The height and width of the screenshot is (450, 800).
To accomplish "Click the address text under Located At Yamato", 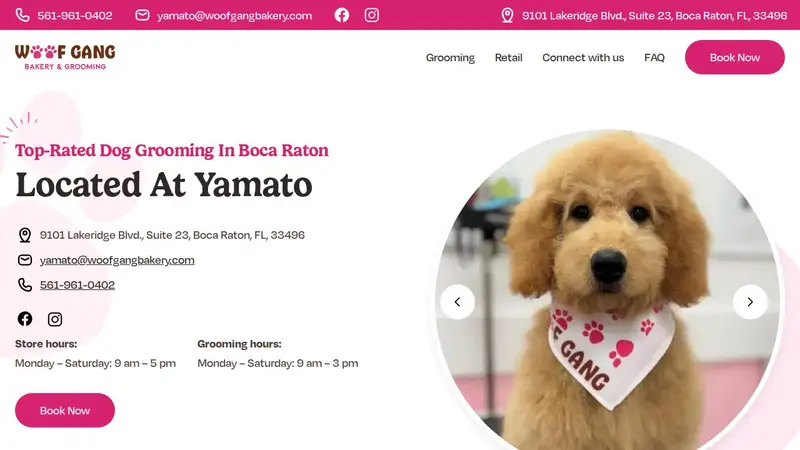I will (172, 235).
